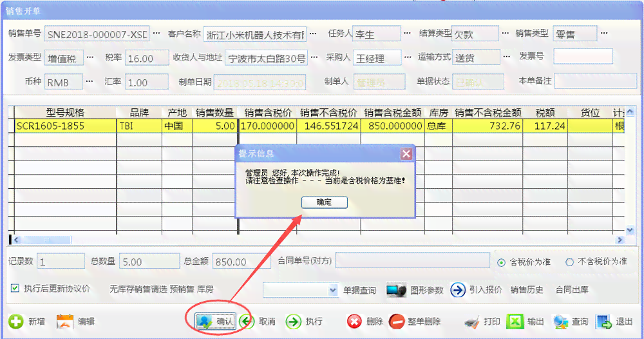Open the dropdown left of 单据查询
This screenshot has width=644, height=339.
click(333, 290)
